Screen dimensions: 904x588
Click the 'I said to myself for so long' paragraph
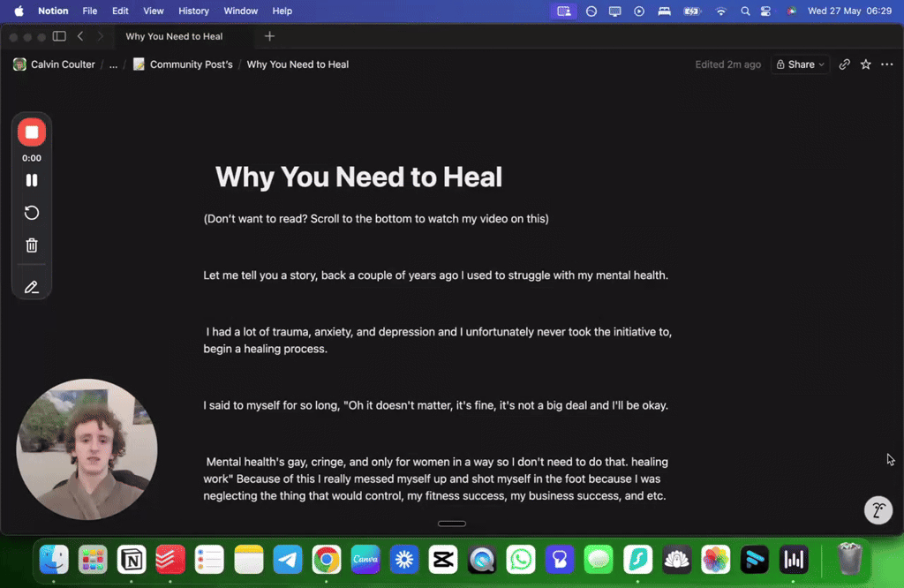click(436, 406)
